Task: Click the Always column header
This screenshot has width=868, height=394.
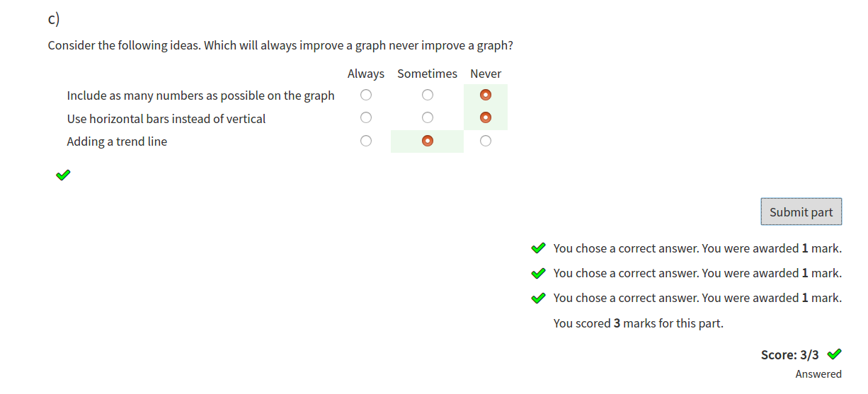Action: [x=365, y=74]
